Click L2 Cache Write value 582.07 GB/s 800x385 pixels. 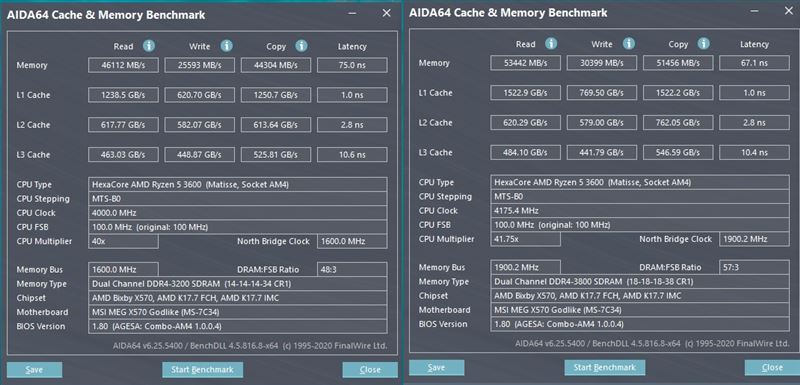[199, 125]
